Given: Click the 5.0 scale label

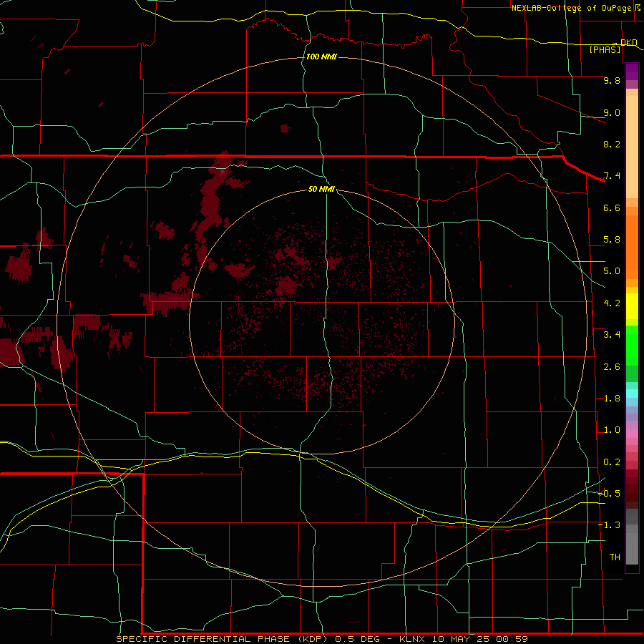Looking at the screenshot, I should pos(612,271).
